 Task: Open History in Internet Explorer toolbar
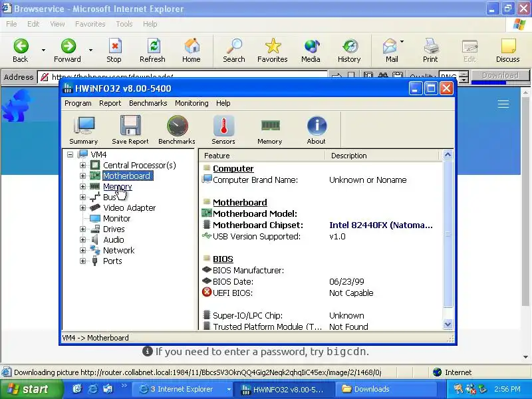349,51
